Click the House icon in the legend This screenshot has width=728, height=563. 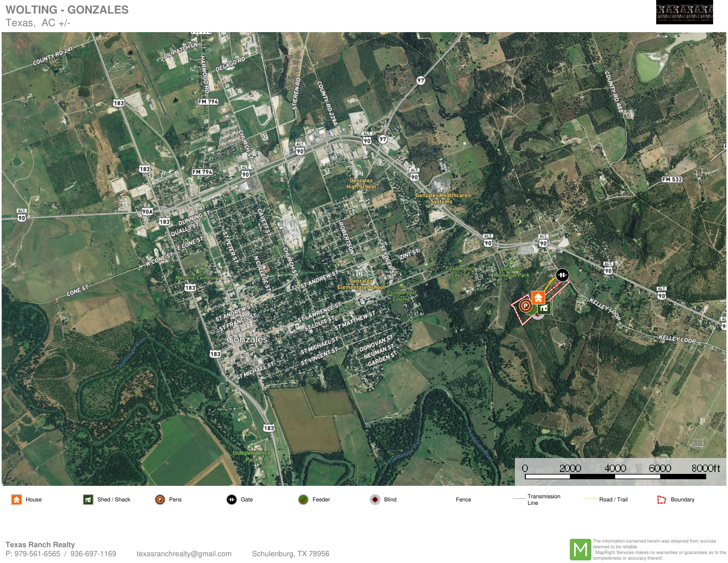pos(16,499)
